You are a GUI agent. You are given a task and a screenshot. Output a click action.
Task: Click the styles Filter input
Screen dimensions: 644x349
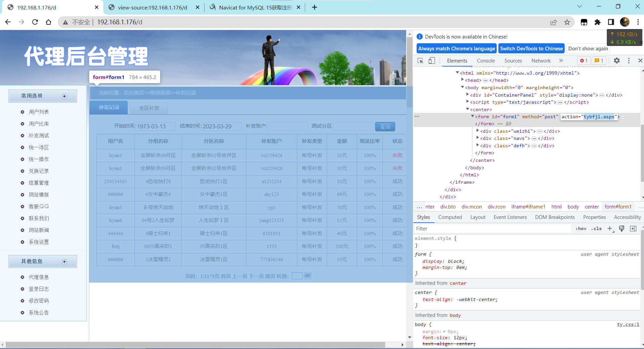tap(492, 229)
